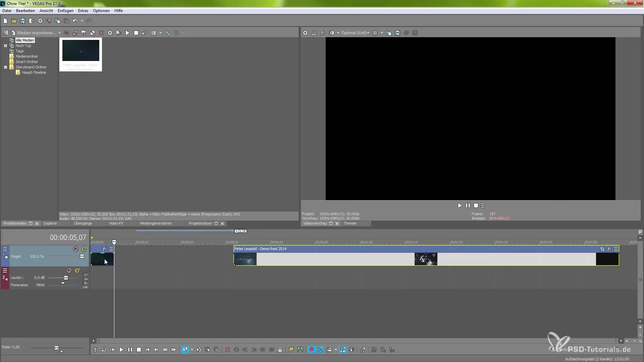Collapse the Storyboard-Ordner tree node
Screen dimensions: 644x362
(x=5, y=67)
